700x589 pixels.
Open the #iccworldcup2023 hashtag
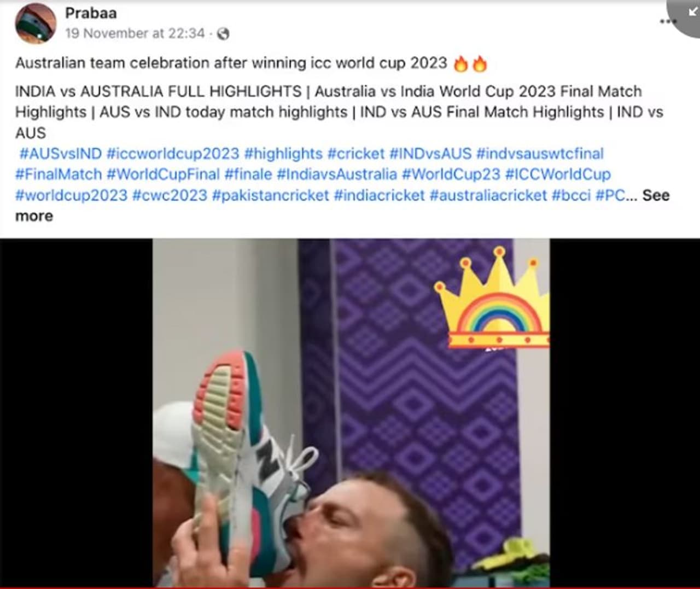tap(173, 154)
